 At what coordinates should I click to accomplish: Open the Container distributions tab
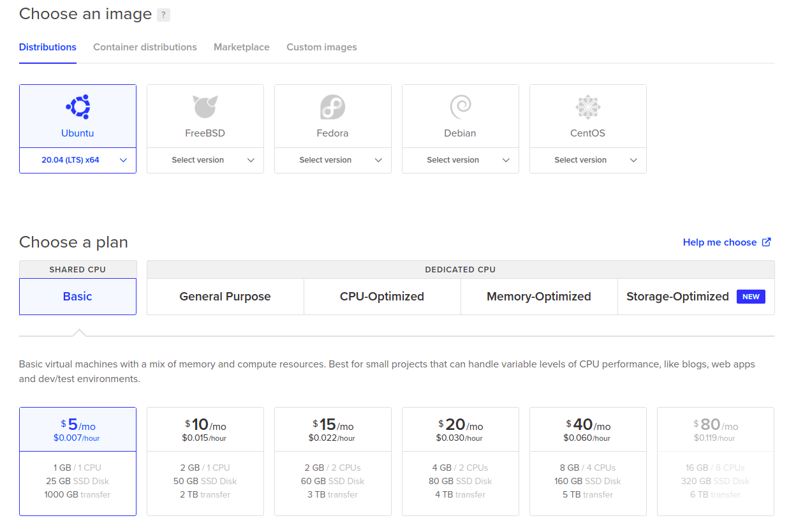145,47
